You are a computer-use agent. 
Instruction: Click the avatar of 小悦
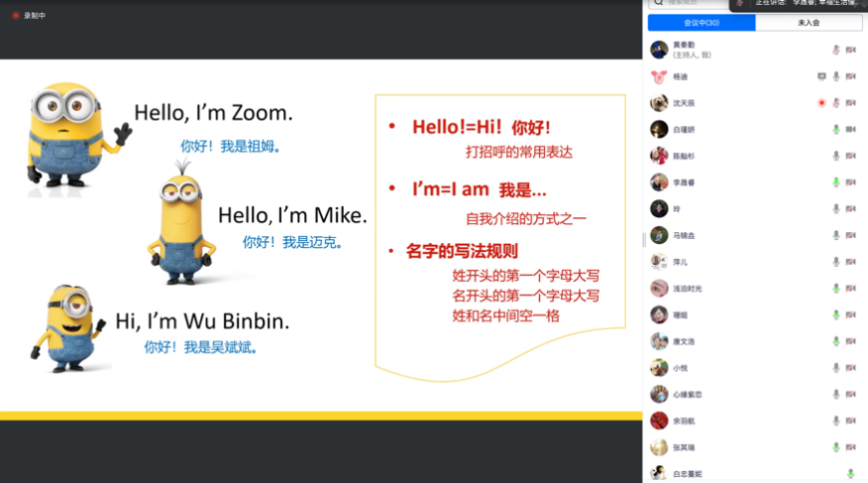pos(659,368)
